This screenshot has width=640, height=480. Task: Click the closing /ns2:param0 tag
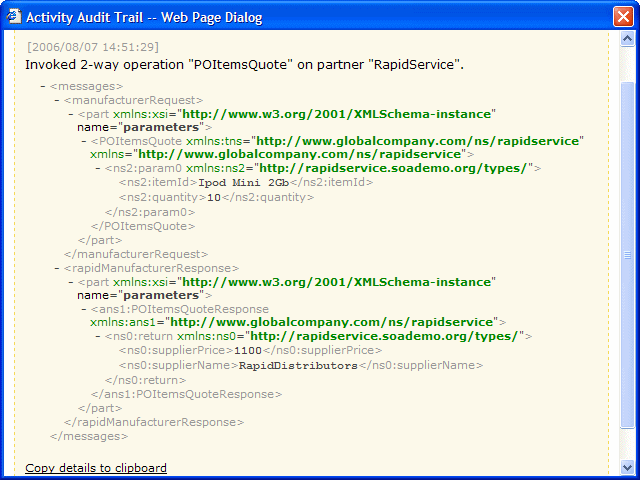click(150, 212)
